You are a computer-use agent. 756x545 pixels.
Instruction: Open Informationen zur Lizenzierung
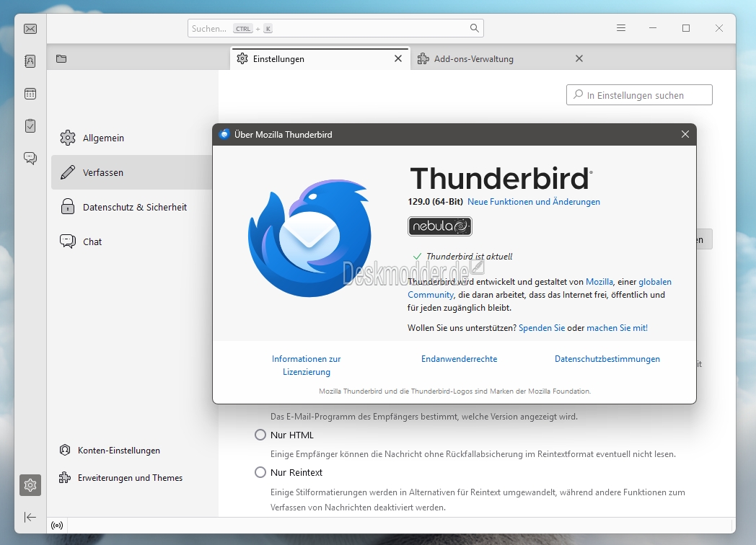coord(306,365)
